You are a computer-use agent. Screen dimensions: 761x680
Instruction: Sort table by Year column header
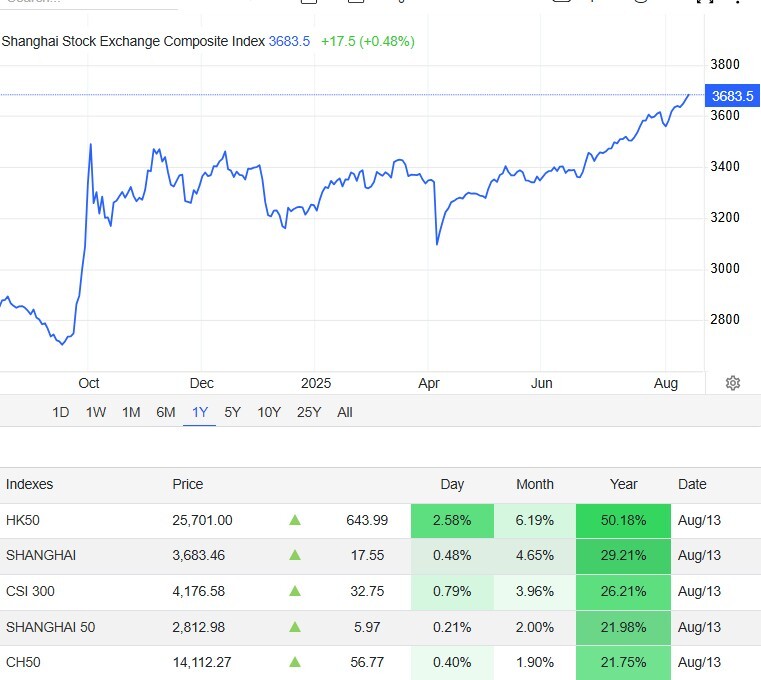coord(624,484)
